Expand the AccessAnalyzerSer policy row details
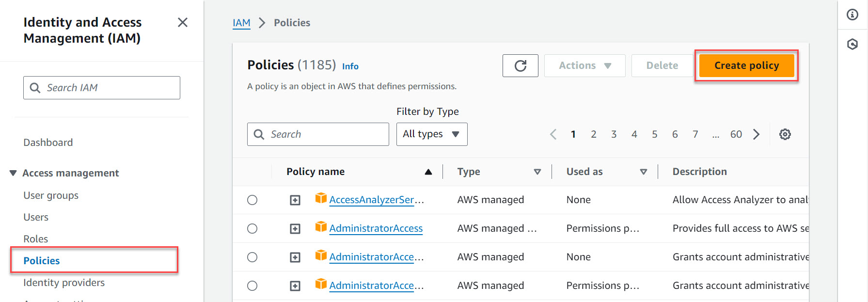868x302 pixels. point(295,200)
